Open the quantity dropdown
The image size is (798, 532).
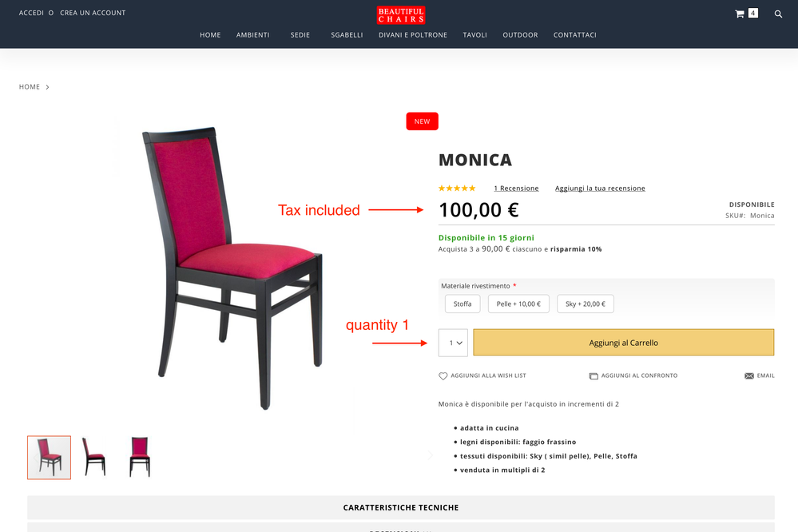click(453, 343)
